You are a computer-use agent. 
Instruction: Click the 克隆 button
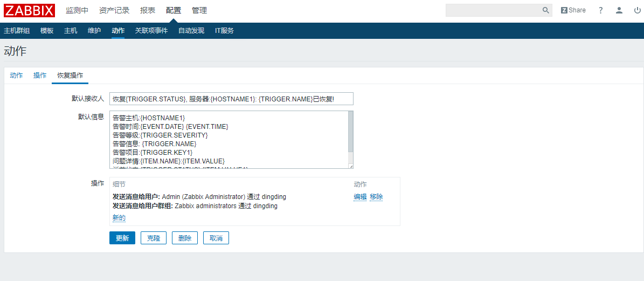click(x=154, y=238)
